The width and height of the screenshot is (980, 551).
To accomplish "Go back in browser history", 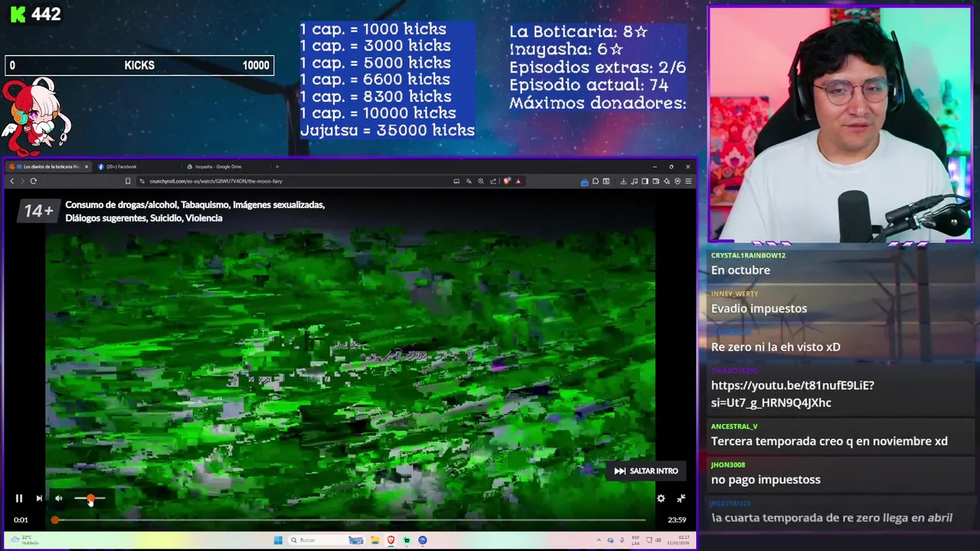I will 12,181.
